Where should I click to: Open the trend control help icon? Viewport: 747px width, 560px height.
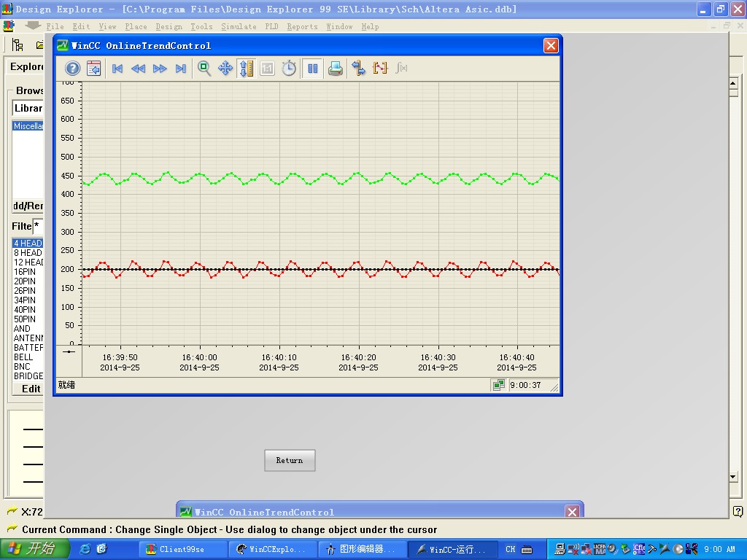pos(72,69)
